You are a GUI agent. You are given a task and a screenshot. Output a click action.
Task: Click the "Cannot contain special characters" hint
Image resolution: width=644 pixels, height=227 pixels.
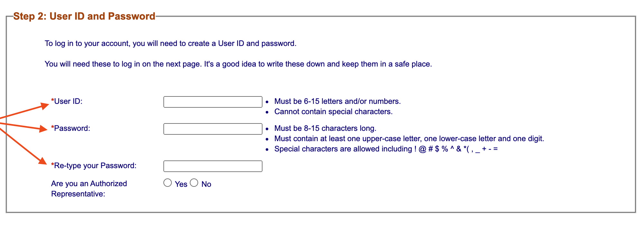click(x=333, y=112)
